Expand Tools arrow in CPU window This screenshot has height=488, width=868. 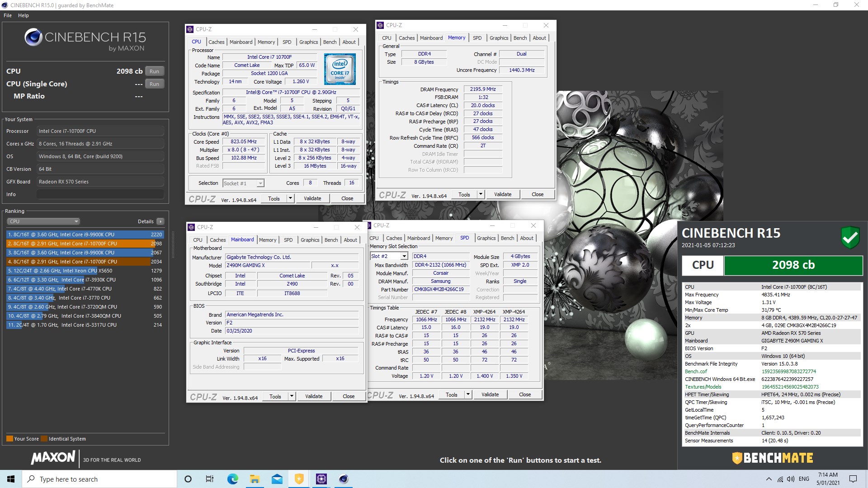[290, 198]
